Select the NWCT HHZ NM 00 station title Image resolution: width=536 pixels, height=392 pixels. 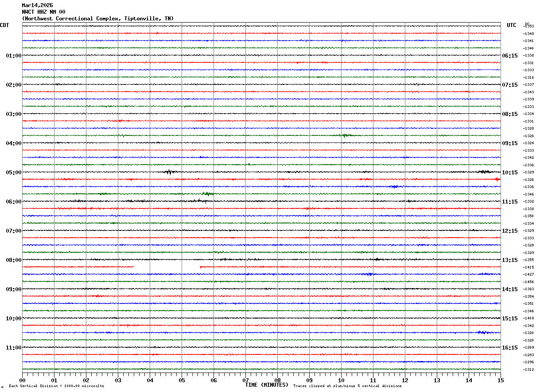43,12
